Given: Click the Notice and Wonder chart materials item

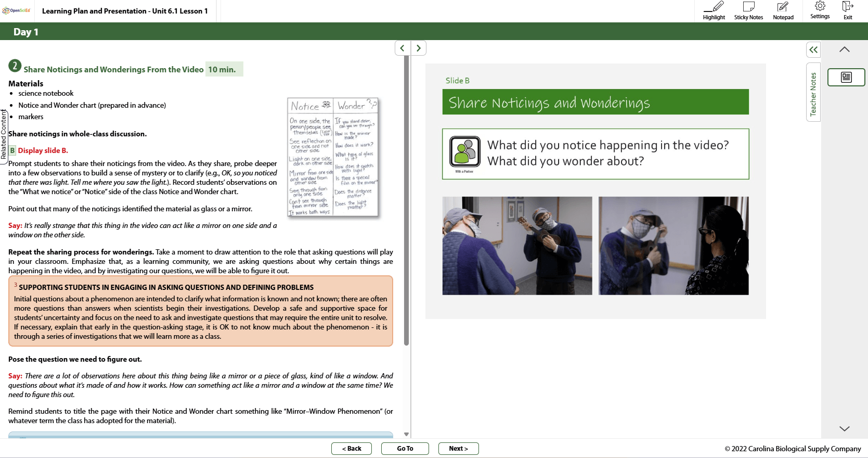Looking at the screenshot, I should (92, 105).
